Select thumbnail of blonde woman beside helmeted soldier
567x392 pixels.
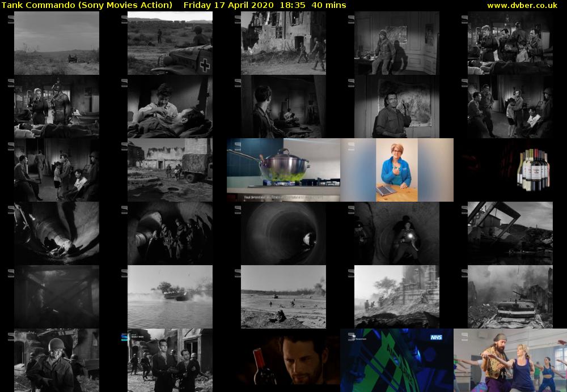(x=56, y=106)
